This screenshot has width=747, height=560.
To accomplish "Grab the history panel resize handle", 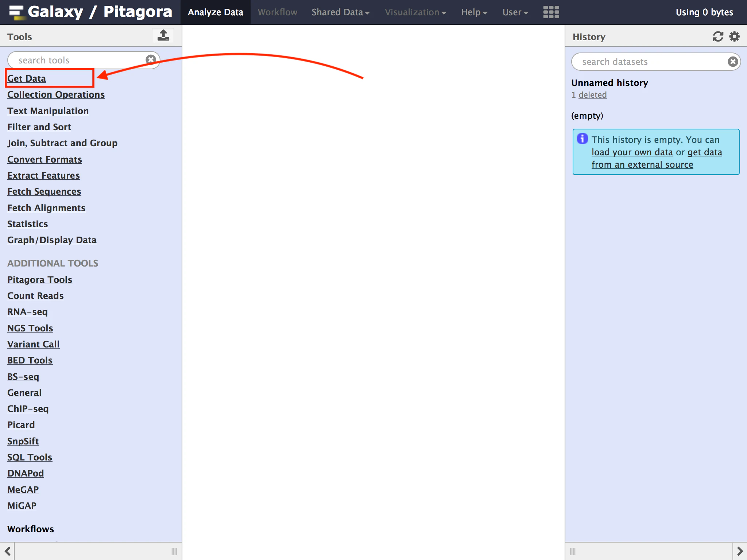I will pyautogui.click(x=573, y=551).
